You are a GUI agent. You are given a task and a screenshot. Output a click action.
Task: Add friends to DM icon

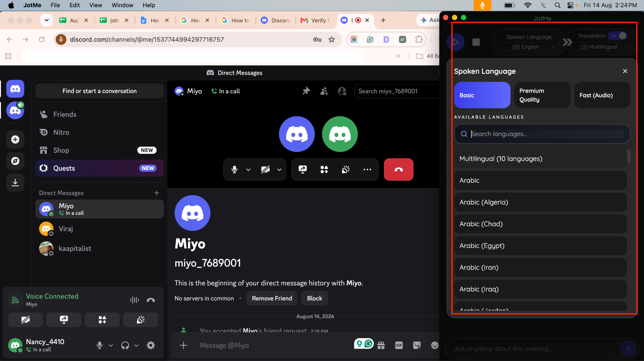pos(324,91)
